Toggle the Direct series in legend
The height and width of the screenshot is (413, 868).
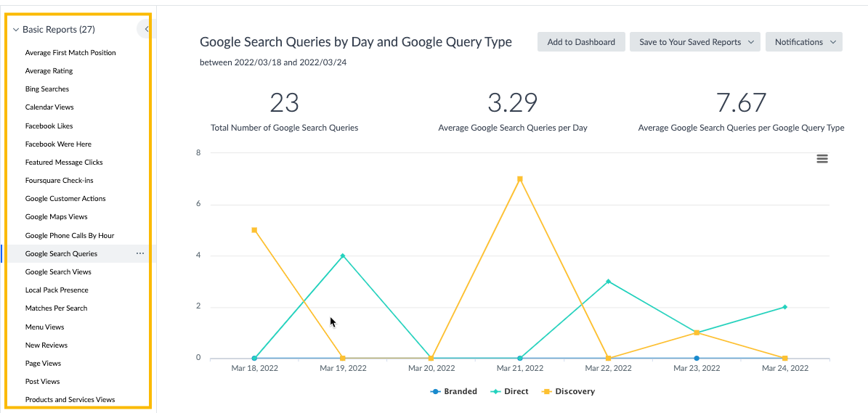[510, 391]
